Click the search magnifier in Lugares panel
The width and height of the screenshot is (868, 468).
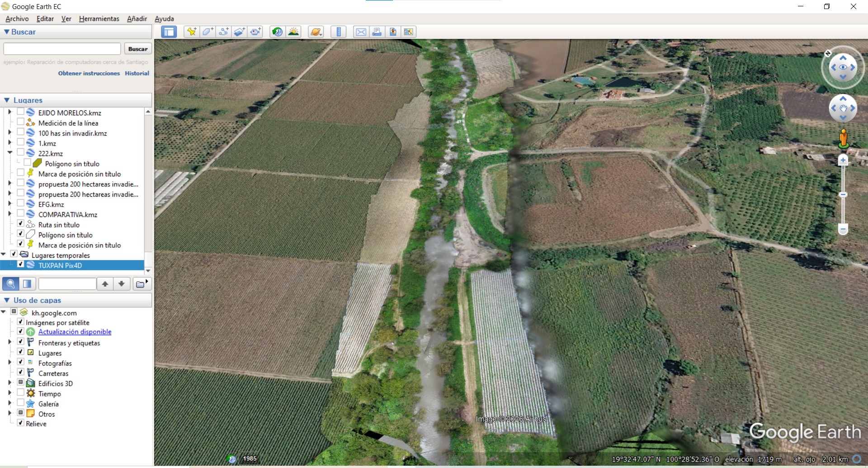click(x=11, y=284)
